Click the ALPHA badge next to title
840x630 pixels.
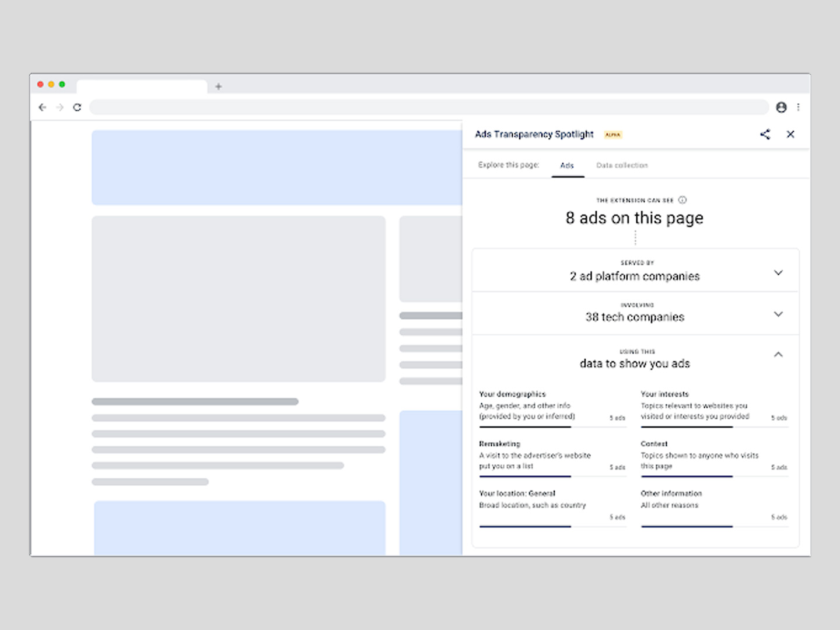(x=612, y=135)
